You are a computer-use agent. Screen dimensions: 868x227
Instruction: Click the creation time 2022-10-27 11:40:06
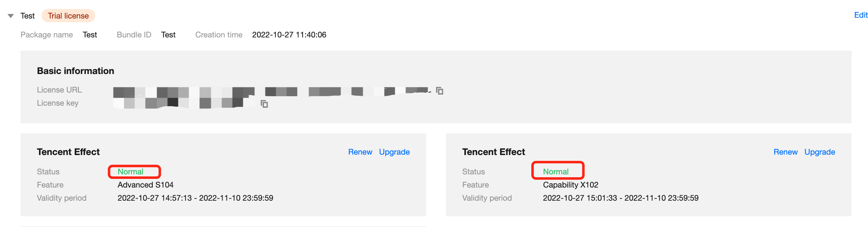289,35
